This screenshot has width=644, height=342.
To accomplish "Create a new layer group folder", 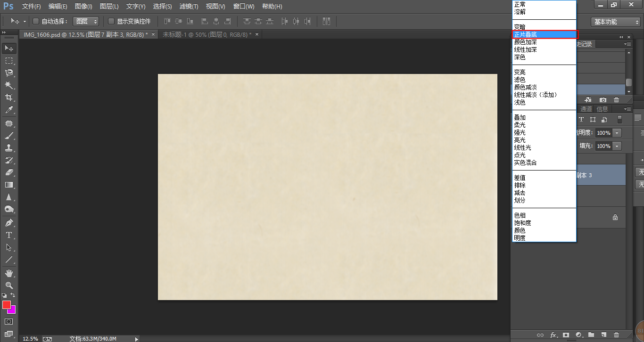I will tap(591, 335).
